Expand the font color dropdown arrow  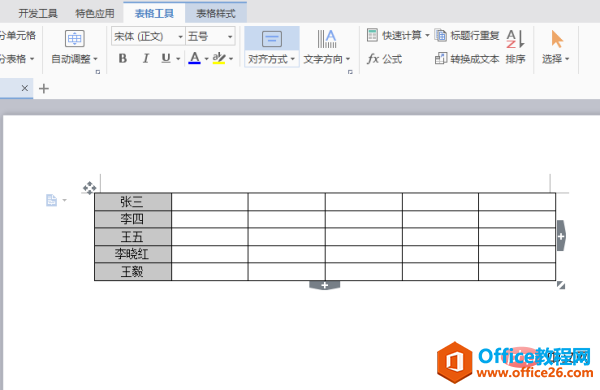coord(207,59)
